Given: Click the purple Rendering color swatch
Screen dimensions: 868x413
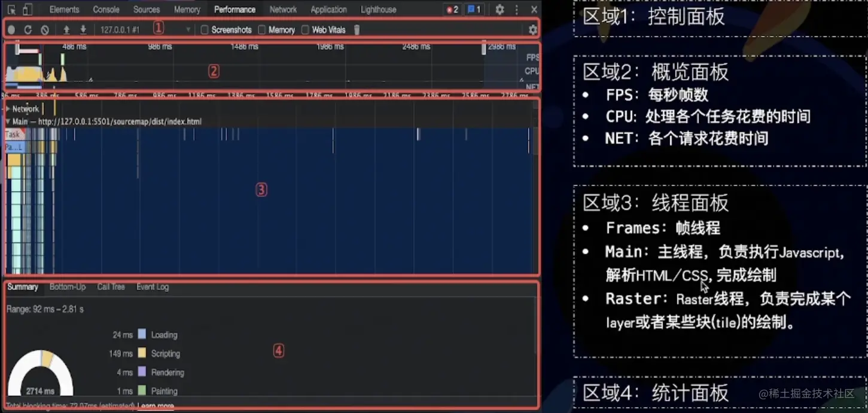Looking at the screenshot, I should click(142, 372).
